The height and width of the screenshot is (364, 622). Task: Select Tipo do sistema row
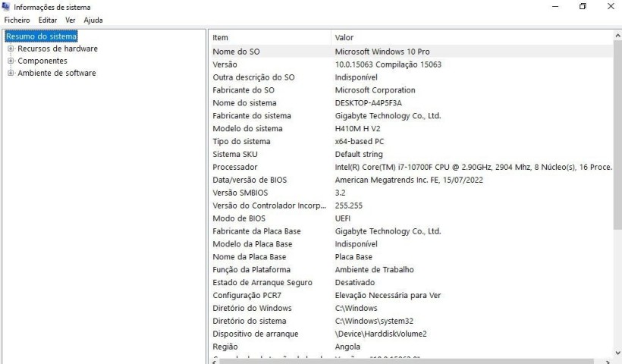click(411, 141)
